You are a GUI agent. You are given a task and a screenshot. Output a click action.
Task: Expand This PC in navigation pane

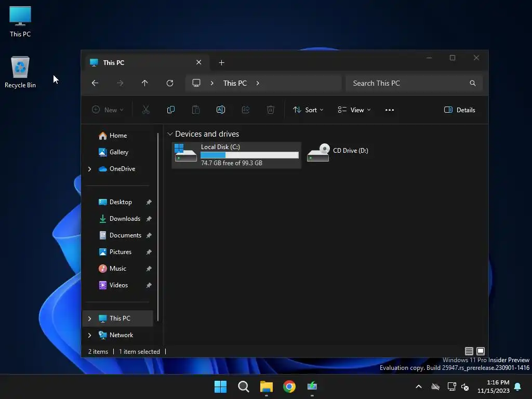89,318
